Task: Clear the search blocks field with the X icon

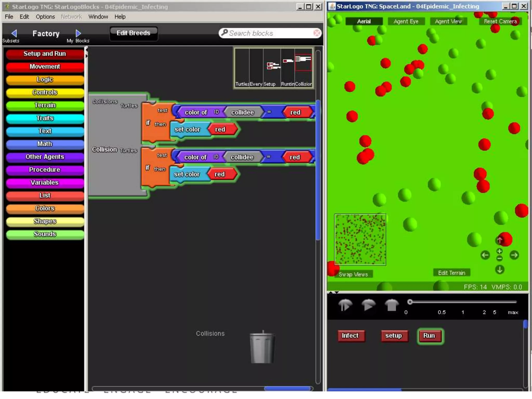Action: point(317,33)
